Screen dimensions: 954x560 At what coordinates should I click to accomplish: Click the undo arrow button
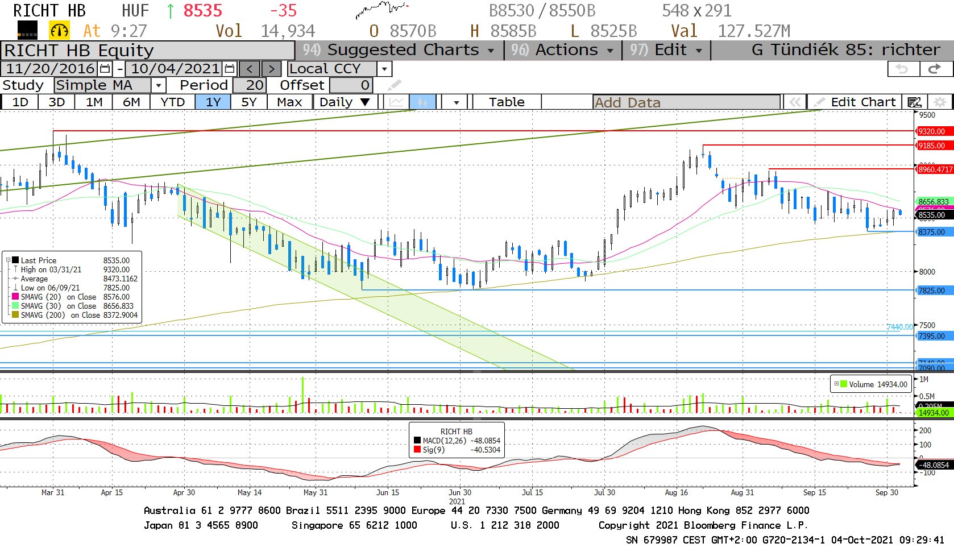pyautogui.click(x=902, y=69)
